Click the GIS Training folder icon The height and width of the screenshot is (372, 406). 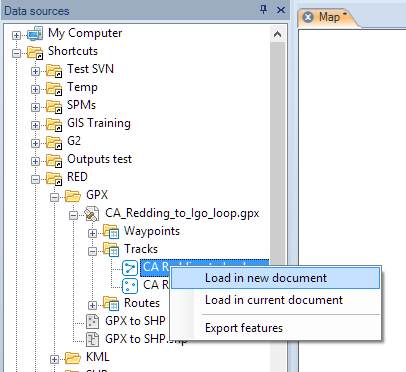tap(54, 124)
